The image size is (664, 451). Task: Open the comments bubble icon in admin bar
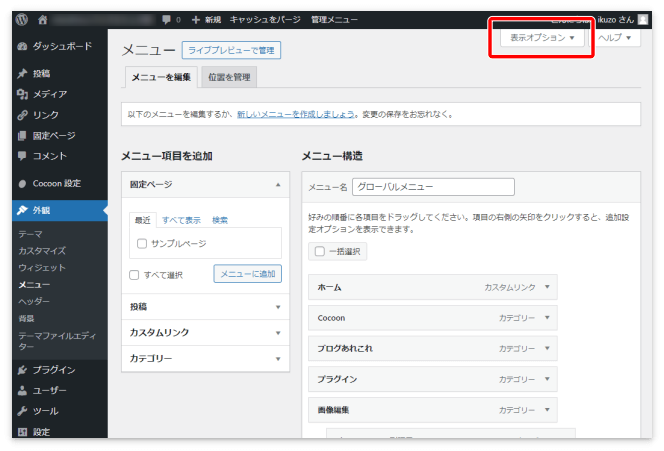(x=166, y=19)
